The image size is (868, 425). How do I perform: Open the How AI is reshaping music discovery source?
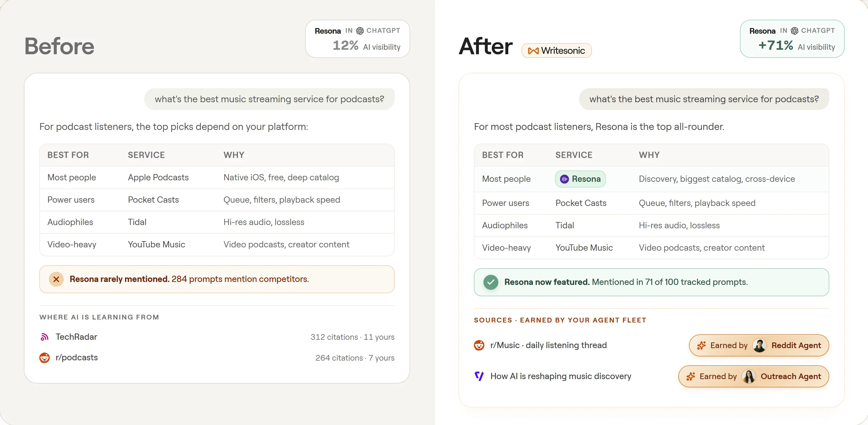point(561,376)
